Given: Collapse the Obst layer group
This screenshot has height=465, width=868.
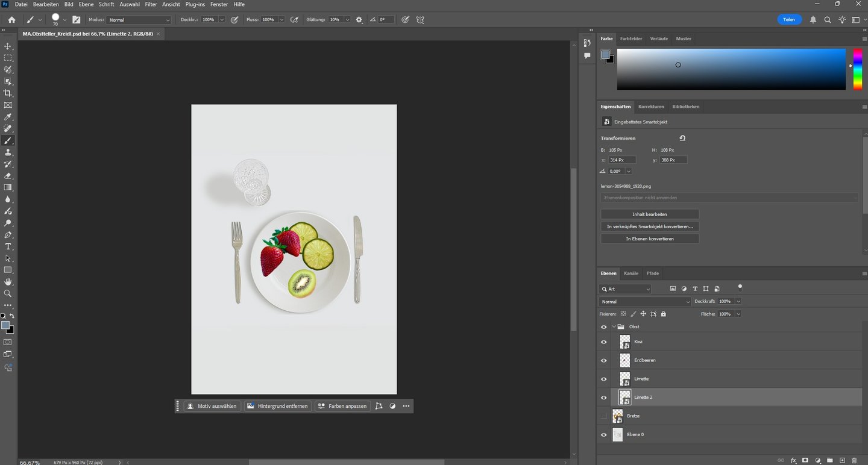Looking at the screenshot, I should coord(614,327).
